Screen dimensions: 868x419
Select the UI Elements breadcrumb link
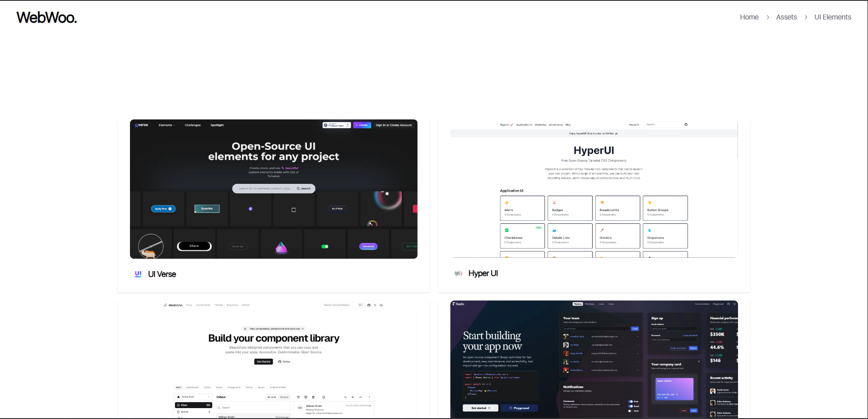tap(833, 17)
